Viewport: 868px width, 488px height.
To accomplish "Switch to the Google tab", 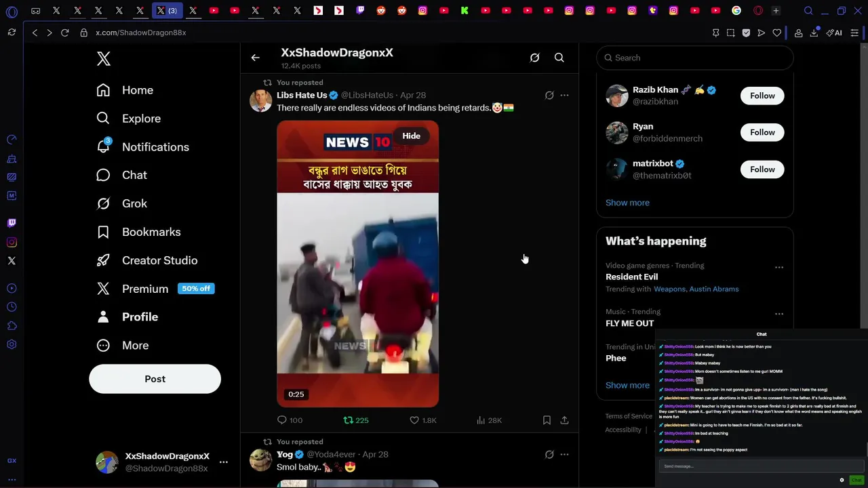I will click(736, 11).
